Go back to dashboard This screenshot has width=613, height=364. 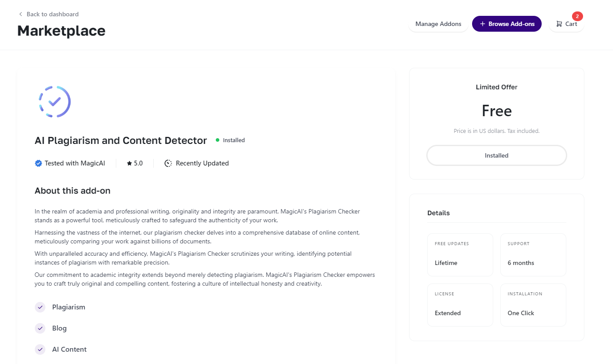click(x=52, y=14)
